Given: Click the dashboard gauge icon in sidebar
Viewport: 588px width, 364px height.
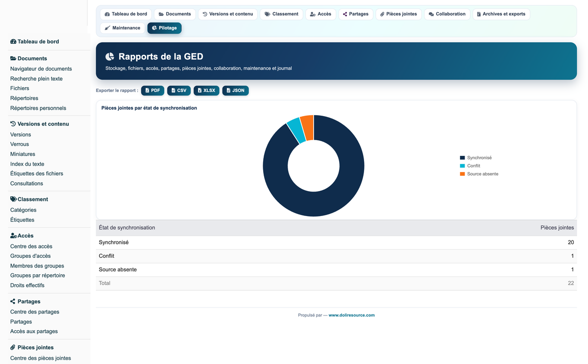Looking at the screenshot, I should [x=13, y=42].
